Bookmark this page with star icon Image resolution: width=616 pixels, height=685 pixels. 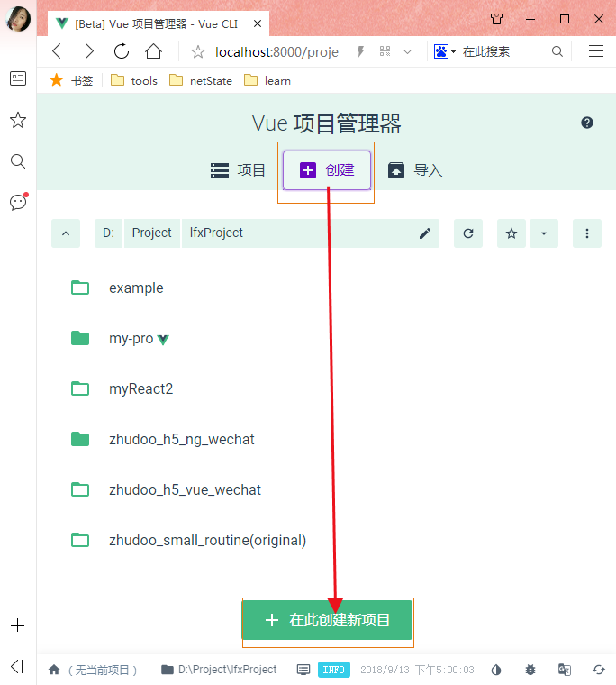198,52
